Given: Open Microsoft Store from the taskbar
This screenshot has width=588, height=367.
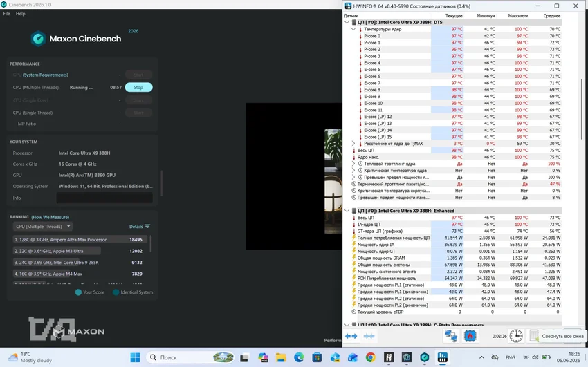Looking at the screenshot, I should [x=317, y=357].
